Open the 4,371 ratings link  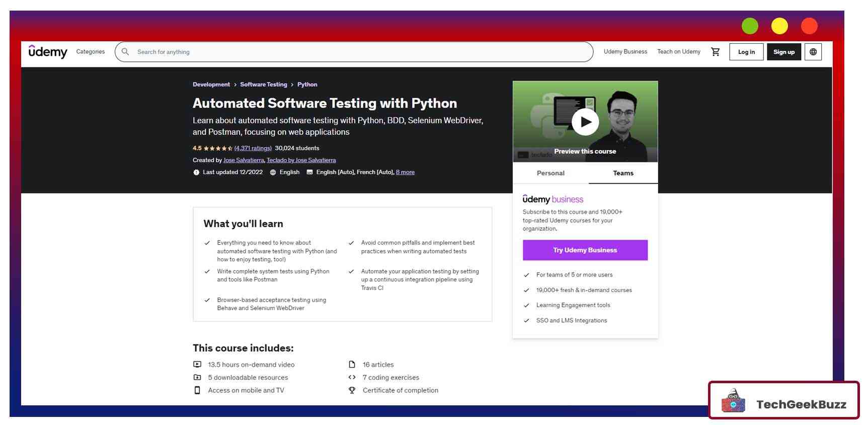253,148
